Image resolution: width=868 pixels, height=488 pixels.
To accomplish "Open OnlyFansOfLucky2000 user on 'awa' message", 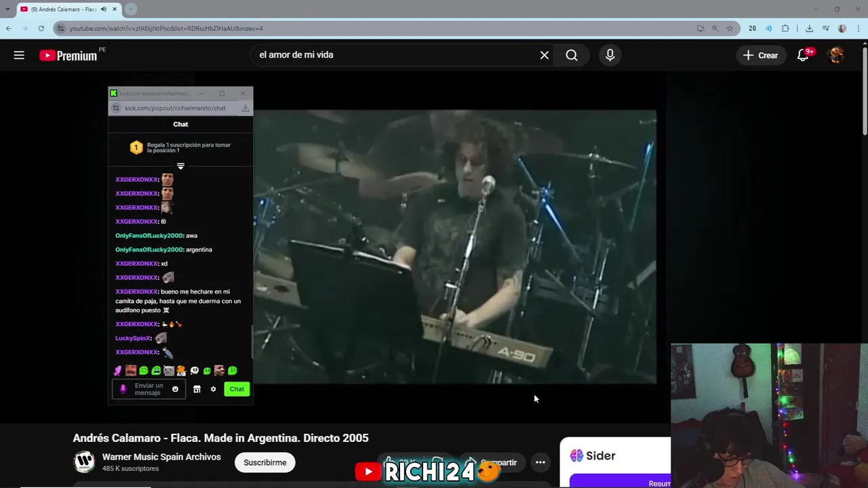I will tap(149, 236).
